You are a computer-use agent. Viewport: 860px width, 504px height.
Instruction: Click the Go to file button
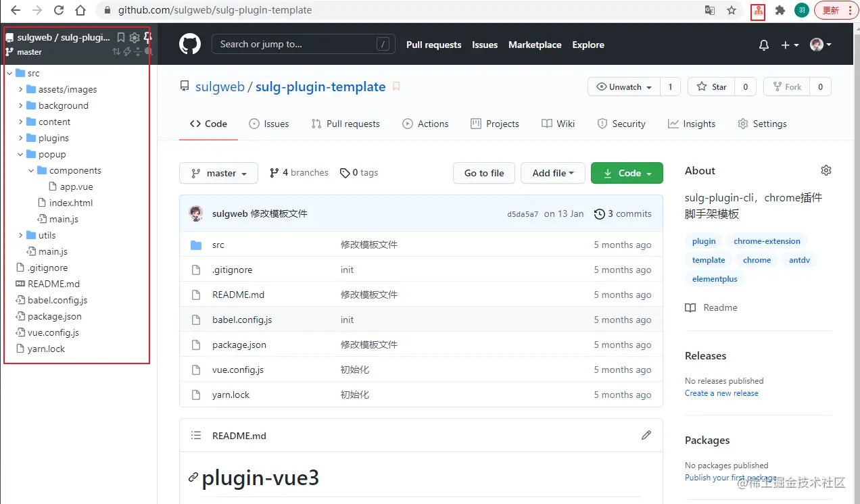(484, 173)
